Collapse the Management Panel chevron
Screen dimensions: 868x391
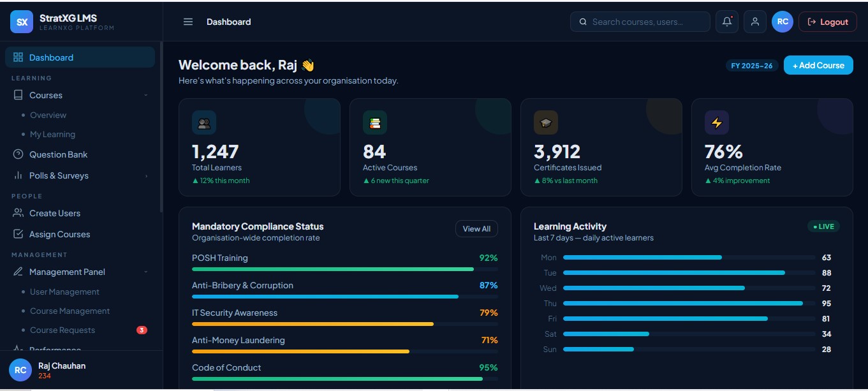pyautogui.click(x=146, y=272)
